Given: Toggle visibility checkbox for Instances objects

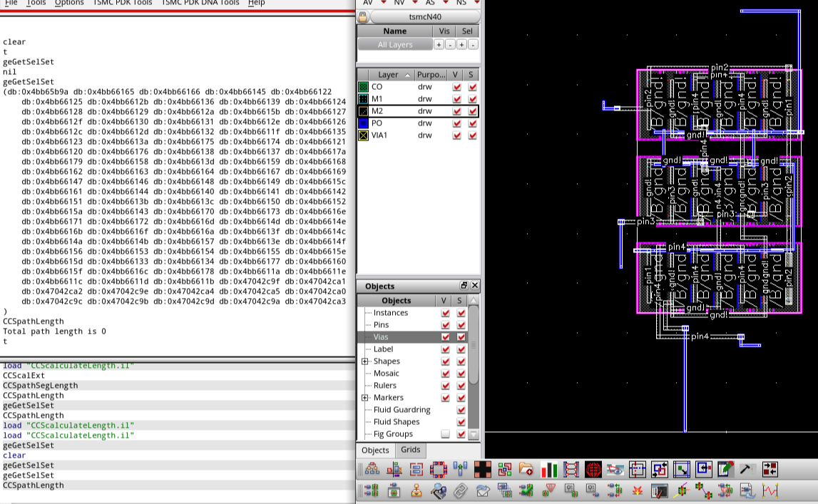Looking at the screenshot, I should click(x=445, y=313).
